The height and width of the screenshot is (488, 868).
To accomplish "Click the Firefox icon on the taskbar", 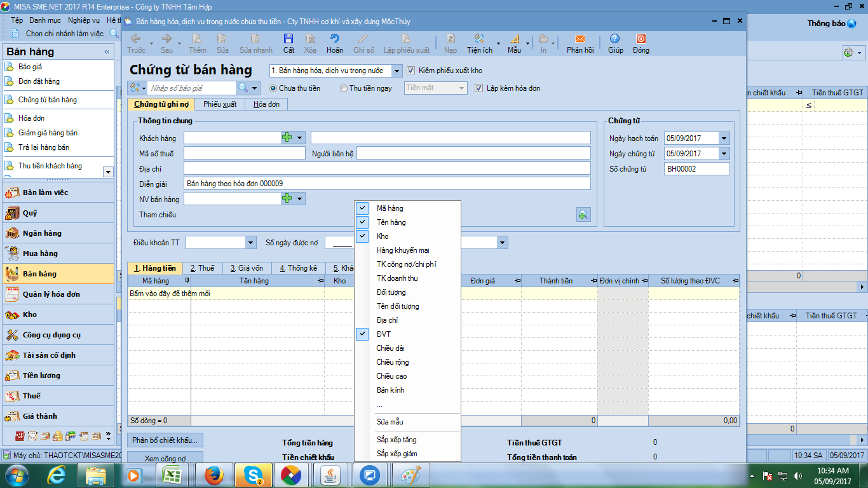I will (215, 475).
